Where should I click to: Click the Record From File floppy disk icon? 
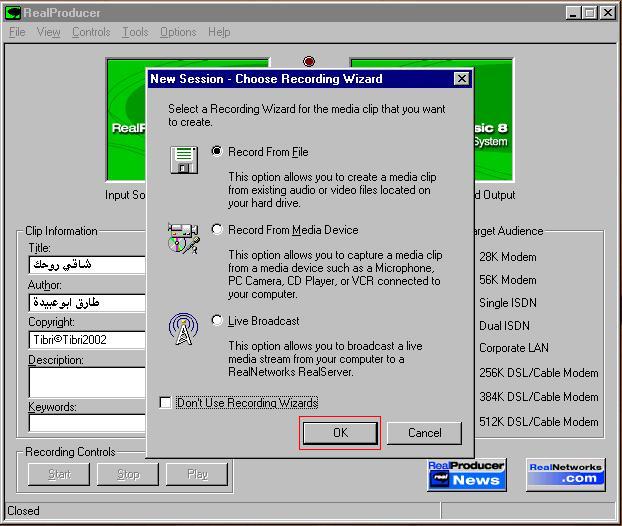(184, 159)
